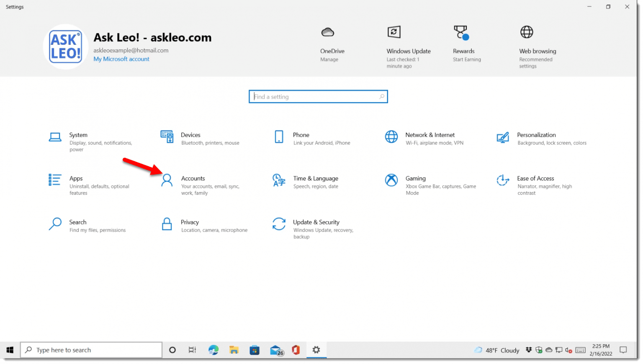The image size is (643, 364).
Task: Unmute audio via the volume tray icon
Action: [x=568, y=350]
